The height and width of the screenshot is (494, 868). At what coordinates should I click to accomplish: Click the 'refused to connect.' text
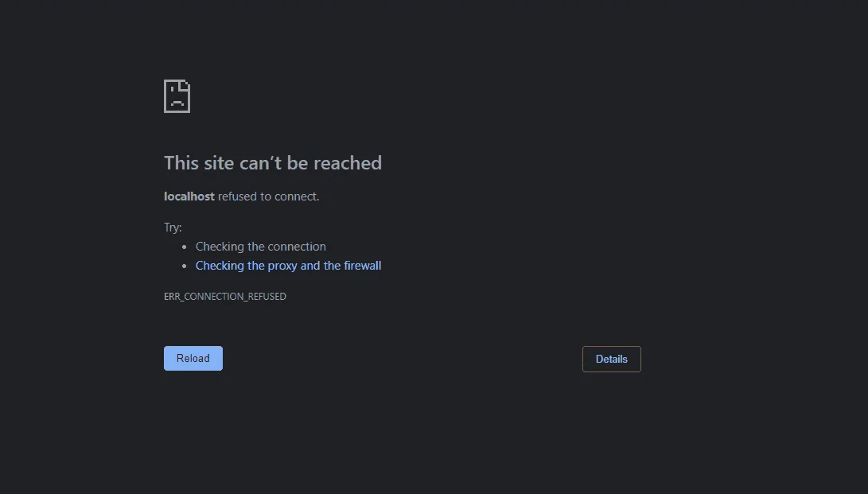(x=268, y=196)
